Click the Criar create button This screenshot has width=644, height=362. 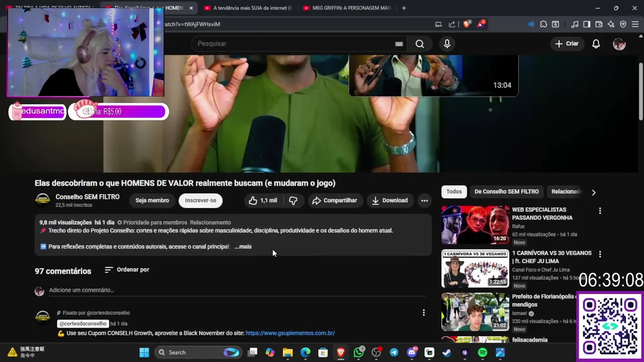[x=567, y=44]
